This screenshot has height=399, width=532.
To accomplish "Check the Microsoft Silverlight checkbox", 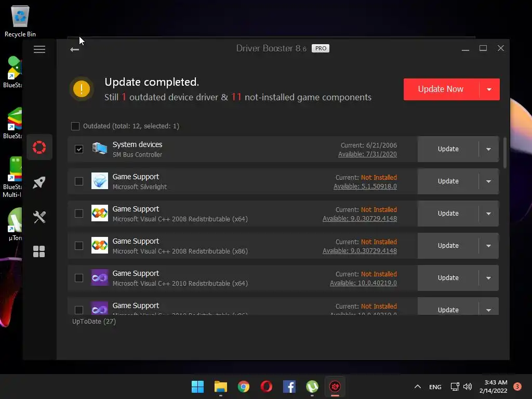I will coord(79,181).
